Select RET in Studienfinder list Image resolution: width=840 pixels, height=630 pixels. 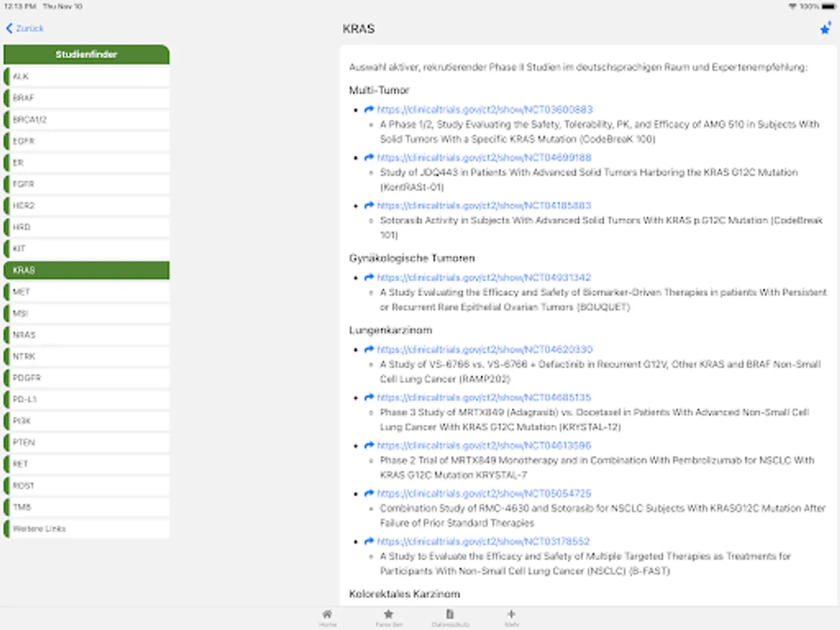pos(87,464)
